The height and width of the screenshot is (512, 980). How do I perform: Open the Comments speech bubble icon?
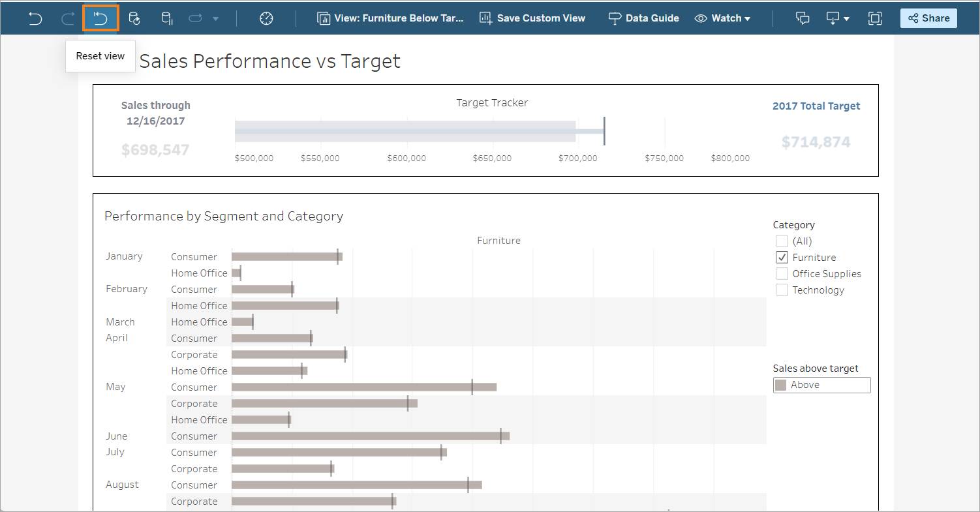pyautogui.click(x=803, y=18)
